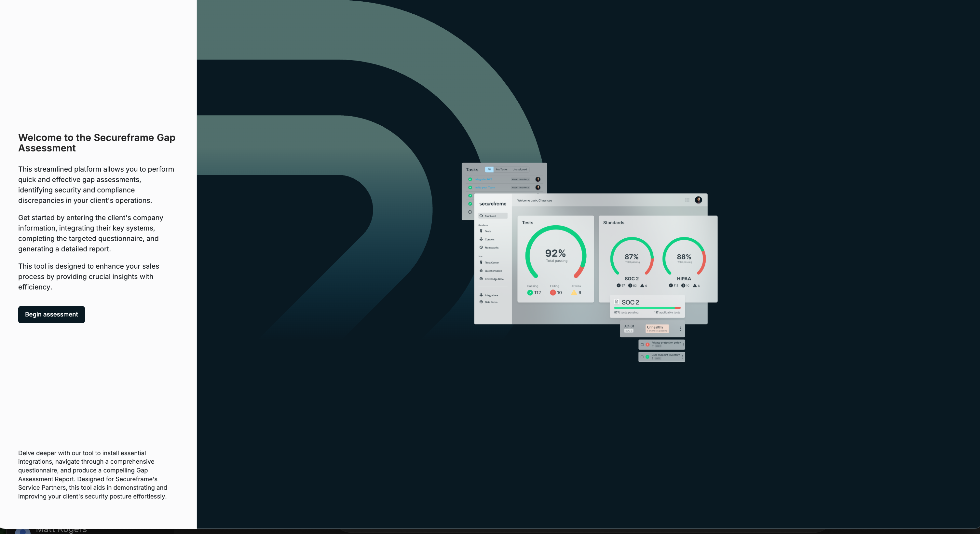
Task: Switch to the My Tasks tab
Action: 501,170
